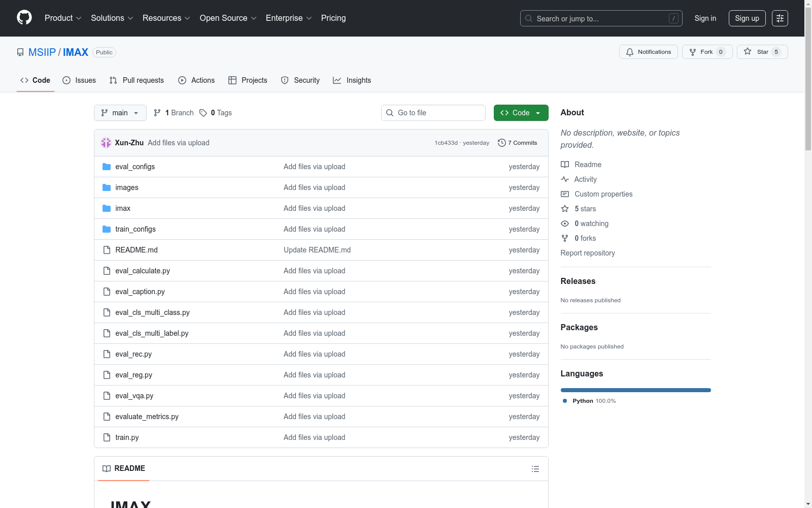Image resolution: width=812 pixels, height=508 pixels.
Task: Click the eye icon beside 0 watching
Action: pos(565,224)
